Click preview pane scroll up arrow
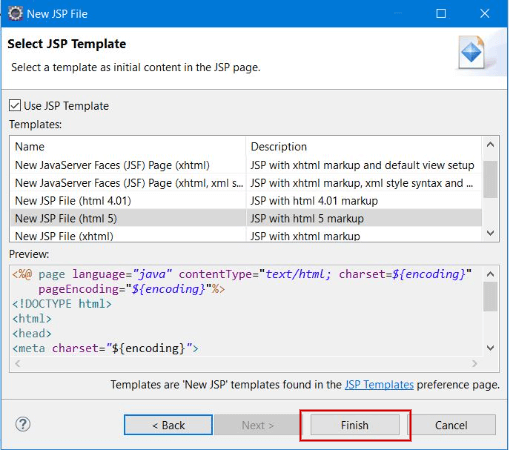This screenshot has height=451, width=510. pos(490,274)
